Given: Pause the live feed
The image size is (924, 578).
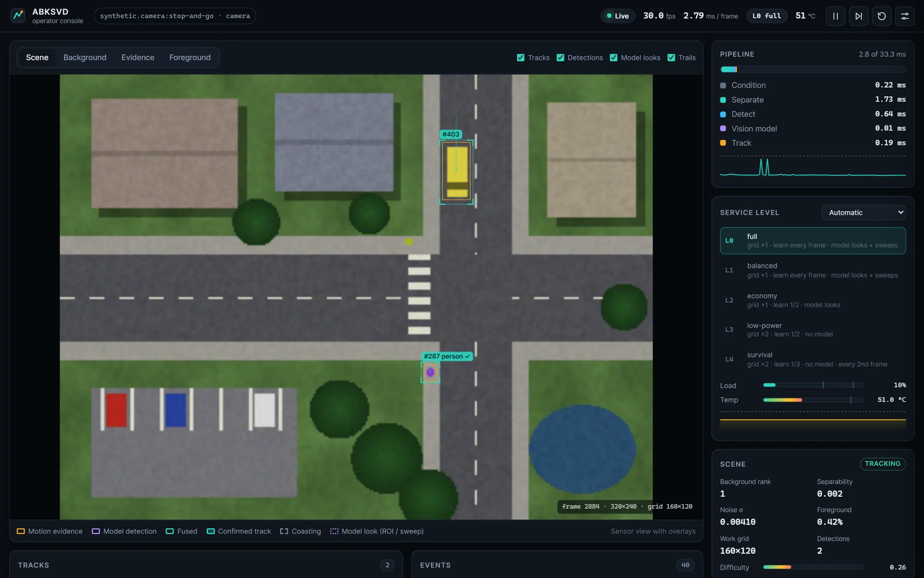Looking at the screenshot, I should pyautogui.click(x=835, y=16).
